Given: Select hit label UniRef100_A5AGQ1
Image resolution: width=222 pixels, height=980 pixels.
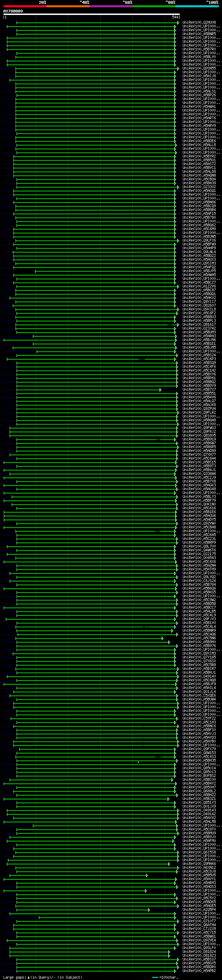Looking at the screenshot, I should [199, 191].
